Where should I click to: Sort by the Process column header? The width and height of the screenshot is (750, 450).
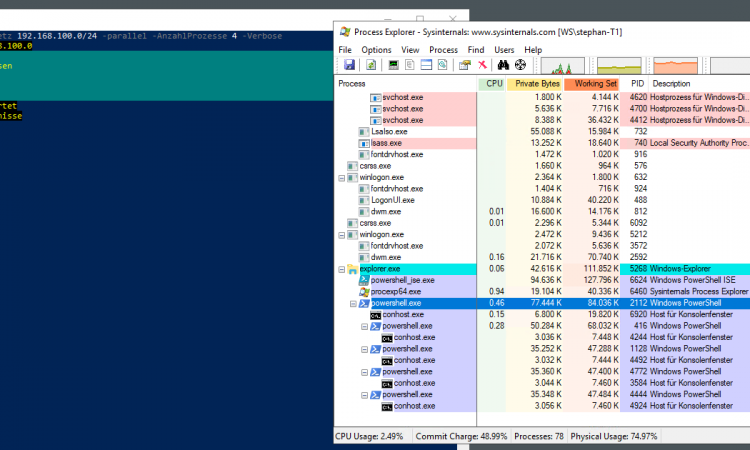pyautogui.click(x=405, y=84)
